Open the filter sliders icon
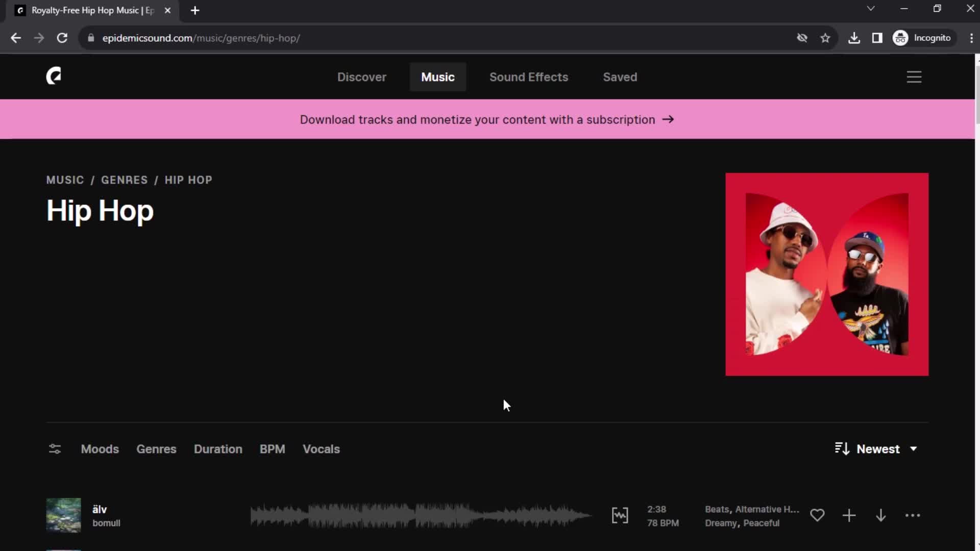Viewport: 980px width, 551px height. coord(55,449)
